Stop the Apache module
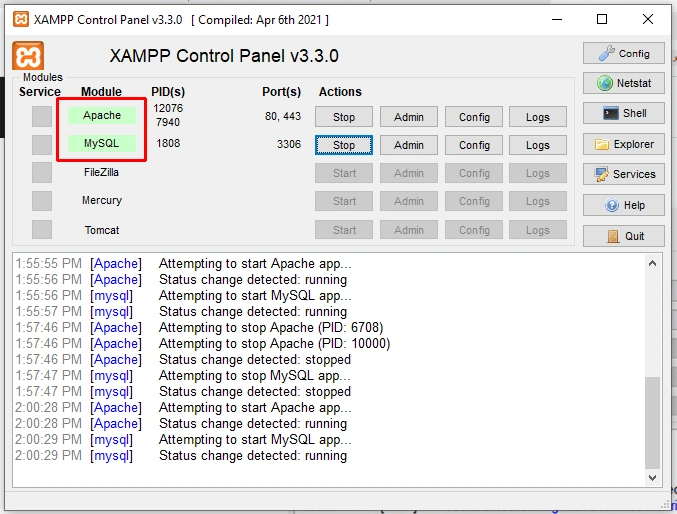677x514 pixels. (344, 117)
